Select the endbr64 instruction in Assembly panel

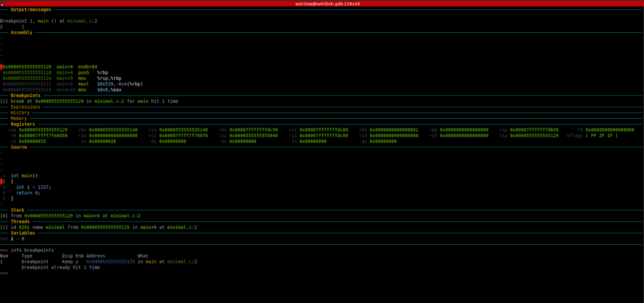tap(88, 66)
